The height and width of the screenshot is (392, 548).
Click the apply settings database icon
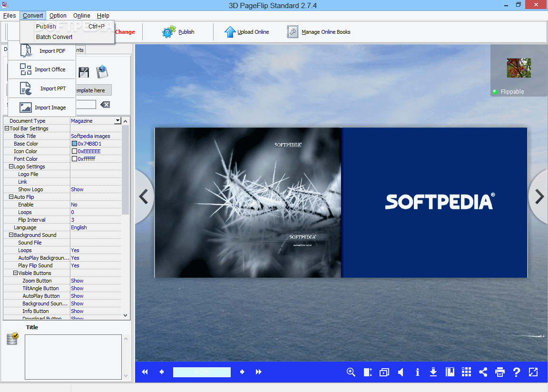click(x=12, y=339)
